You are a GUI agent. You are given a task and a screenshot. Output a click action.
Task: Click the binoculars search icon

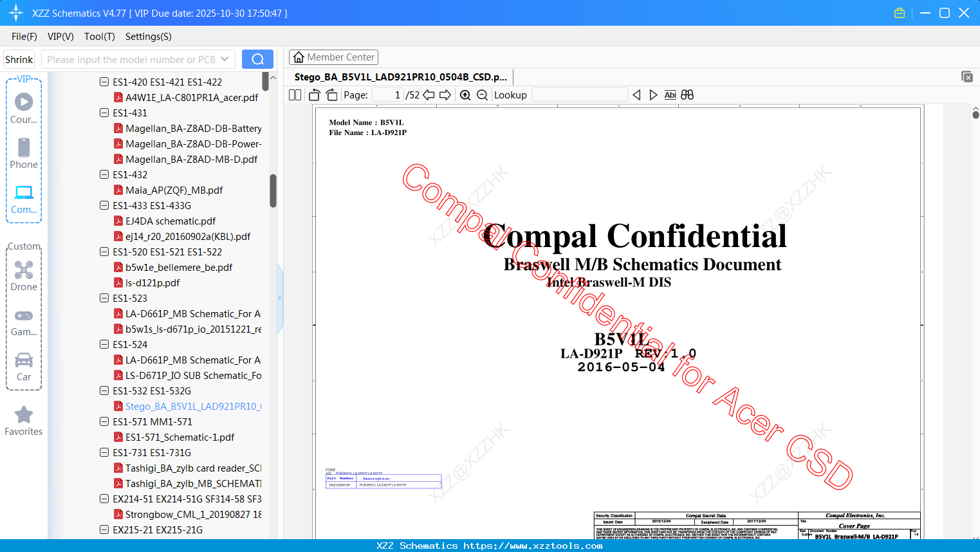tap(687, 95)
